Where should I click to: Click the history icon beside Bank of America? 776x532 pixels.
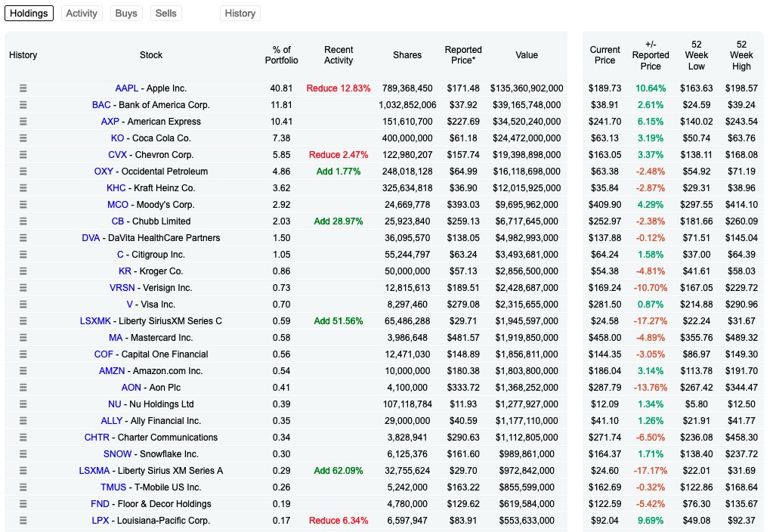(23, 104)
